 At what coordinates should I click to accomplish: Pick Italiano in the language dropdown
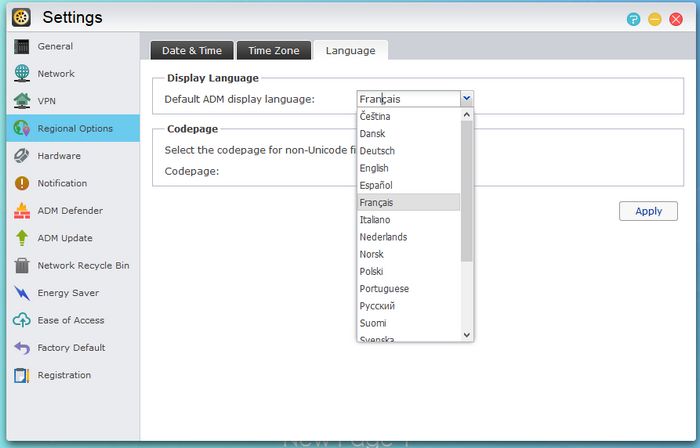(x=376, y=220)
